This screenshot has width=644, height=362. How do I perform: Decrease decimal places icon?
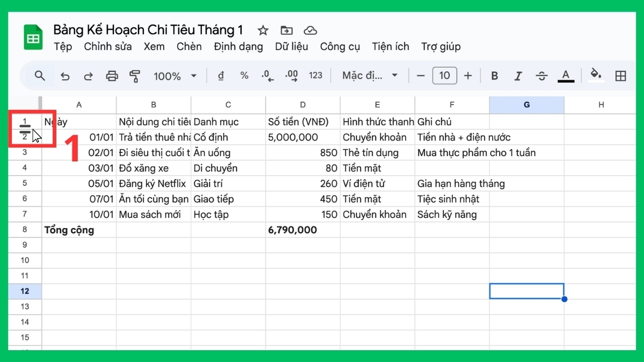(267, 76)
